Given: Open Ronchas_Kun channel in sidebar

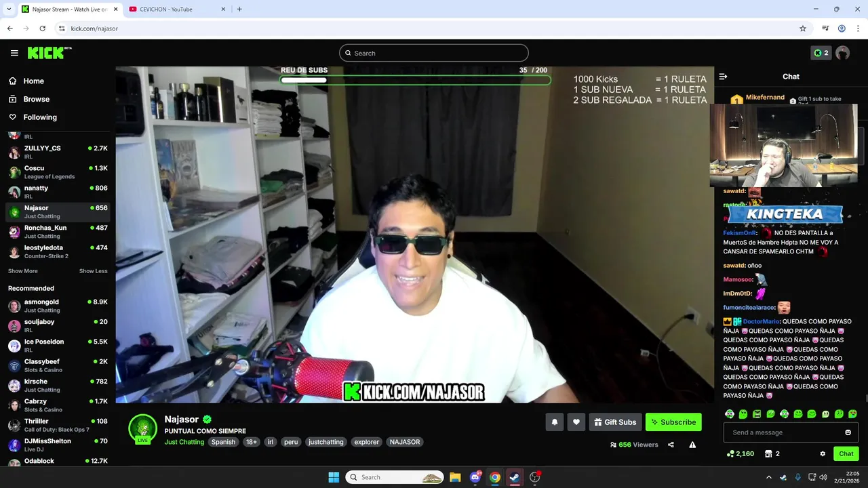Looking at the screenshot, I should click(x=58, y=232).
